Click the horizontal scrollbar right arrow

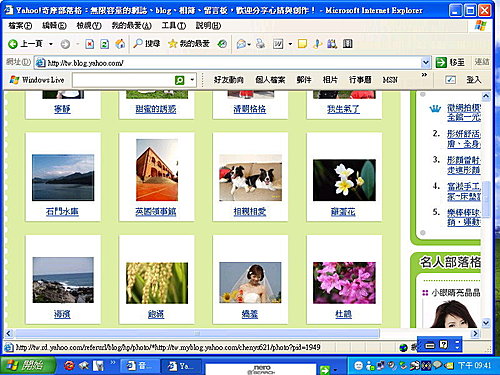coord(475,333)
